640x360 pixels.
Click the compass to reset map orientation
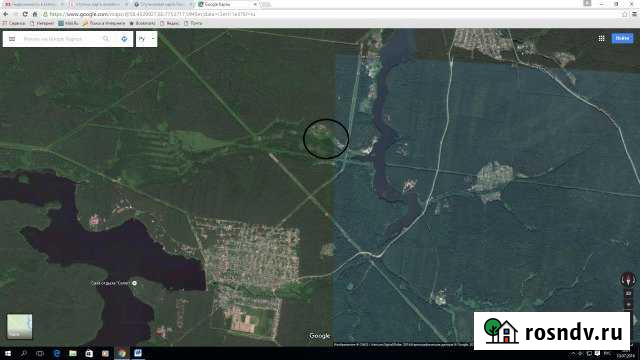pyautogui.click(x=628, y=280)
